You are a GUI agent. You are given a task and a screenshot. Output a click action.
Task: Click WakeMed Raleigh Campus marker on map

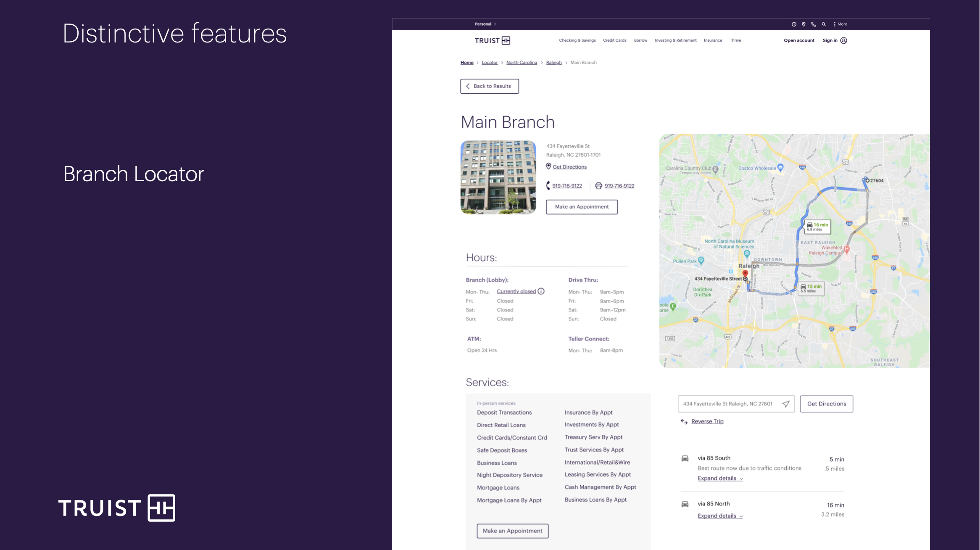pos(847,249)
